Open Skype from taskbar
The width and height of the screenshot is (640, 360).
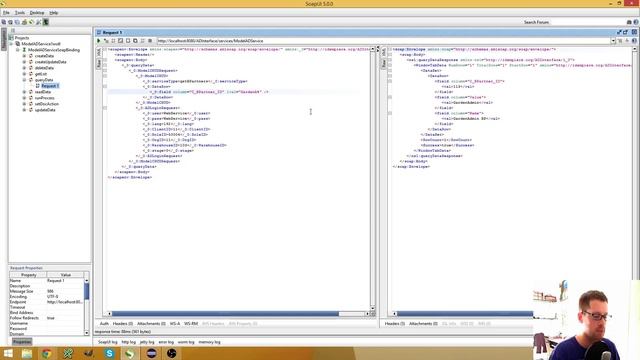coord(109,353)
